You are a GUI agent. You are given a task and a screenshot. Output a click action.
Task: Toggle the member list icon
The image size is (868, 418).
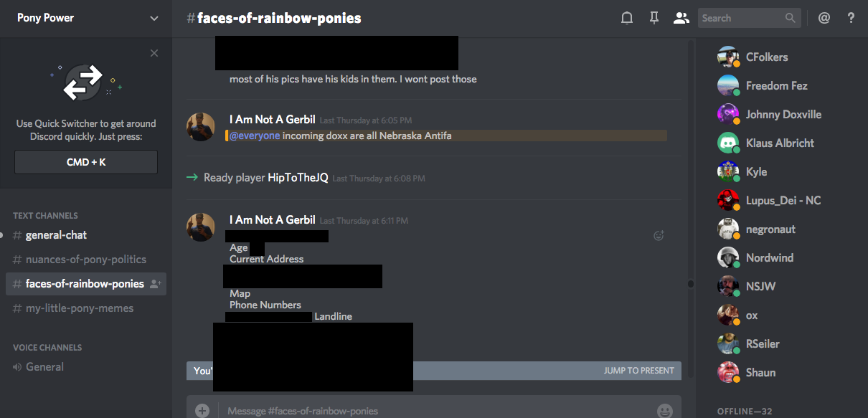[x=681, y=18]
